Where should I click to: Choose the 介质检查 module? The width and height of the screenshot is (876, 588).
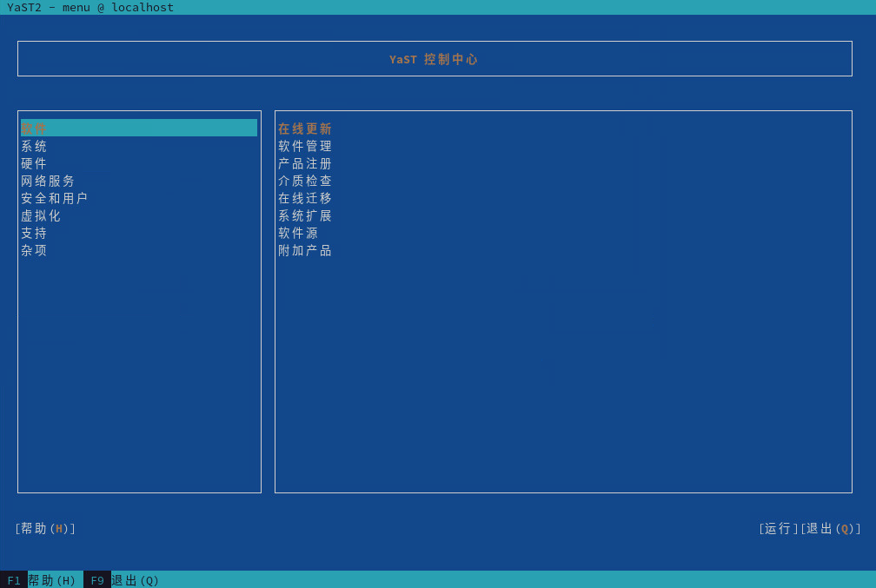point(305,181)
